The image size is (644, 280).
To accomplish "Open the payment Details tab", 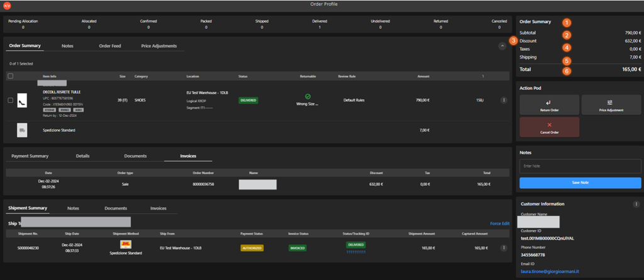I will click(82, 156).
